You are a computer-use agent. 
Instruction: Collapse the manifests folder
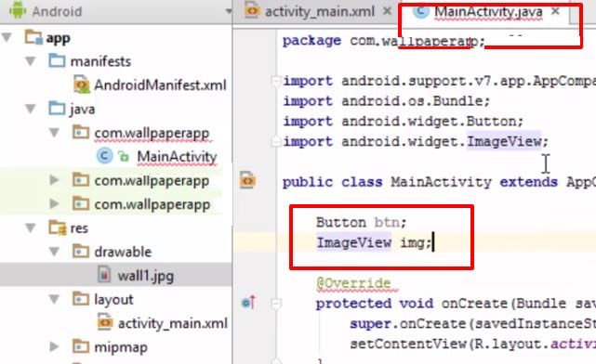point(31,60)
